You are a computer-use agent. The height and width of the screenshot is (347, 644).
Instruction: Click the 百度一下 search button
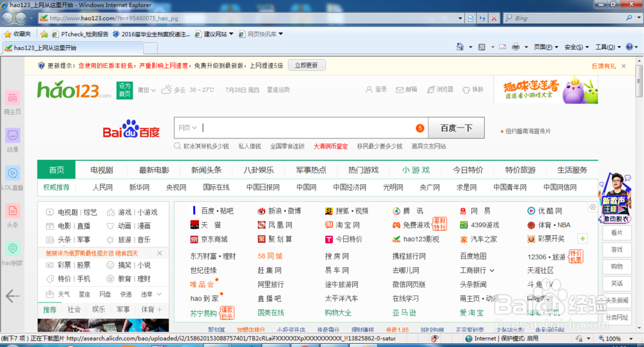(457, 128)
